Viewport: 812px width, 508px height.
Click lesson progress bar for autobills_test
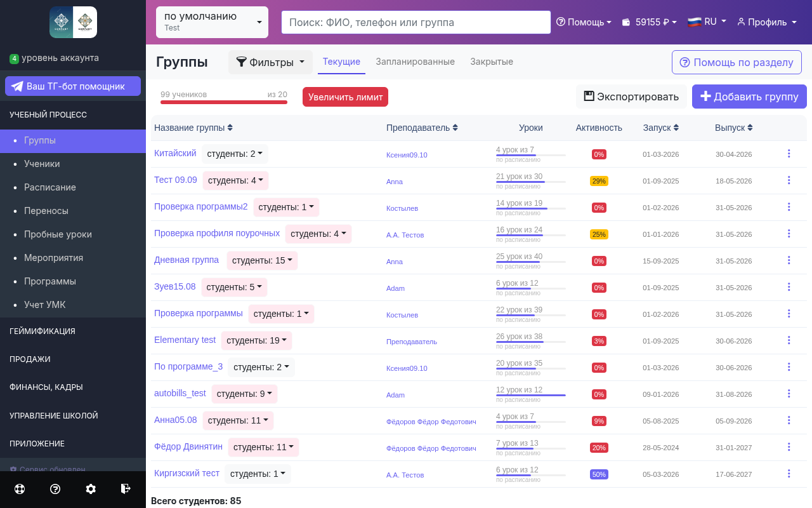point(530,395)
